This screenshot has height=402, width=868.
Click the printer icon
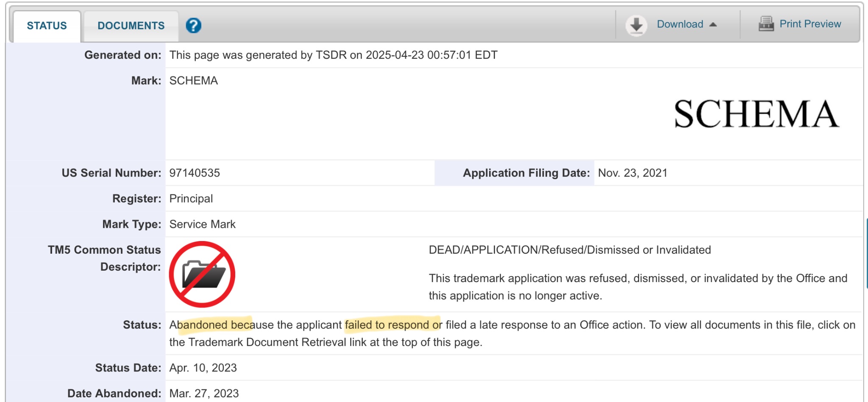766,24
